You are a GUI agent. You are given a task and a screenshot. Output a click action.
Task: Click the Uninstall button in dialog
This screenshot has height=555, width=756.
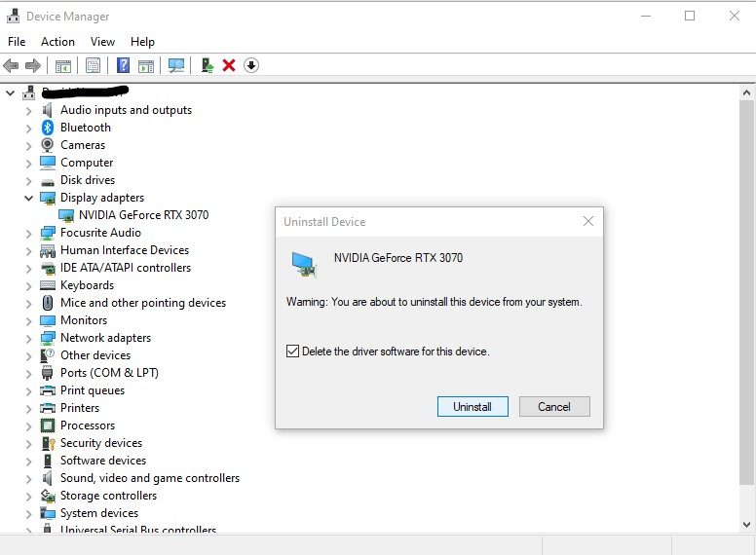[x=472, y=407]
